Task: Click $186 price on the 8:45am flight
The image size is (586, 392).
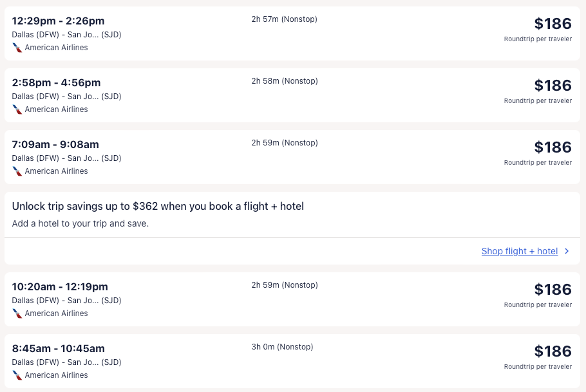Action: click(x=553, y=351)
